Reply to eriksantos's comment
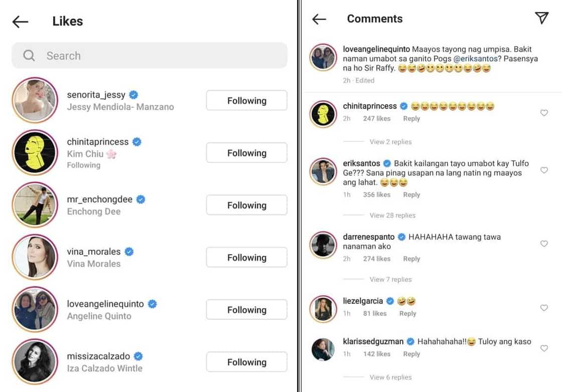Screen dimensions: 562x392 (411, 194)
